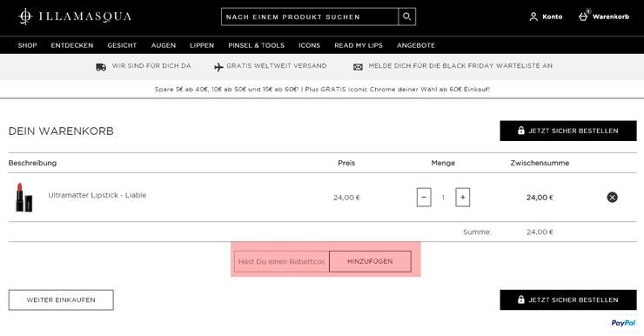This screenshot has width=644, height=336.
Task: Click the envelope waitlist icon
Action: pyautogui.click(x=359, y=67)
